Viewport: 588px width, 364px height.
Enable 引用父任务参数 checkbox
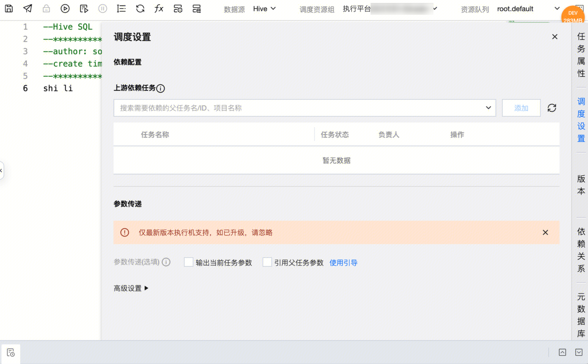[x=267, y=262]
